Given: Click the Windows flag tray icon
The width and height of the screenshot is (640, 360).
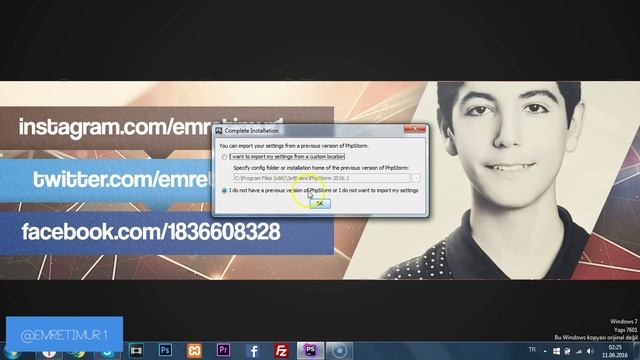Looking at the screenshot, I should tap(556, 351).
